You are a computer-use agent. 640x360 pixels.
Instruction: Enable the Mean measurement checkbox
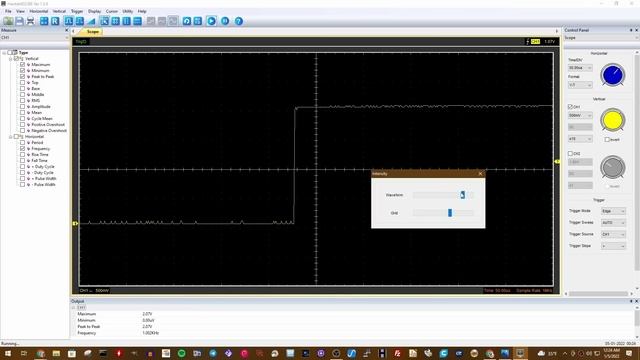(x=22, y=112)
